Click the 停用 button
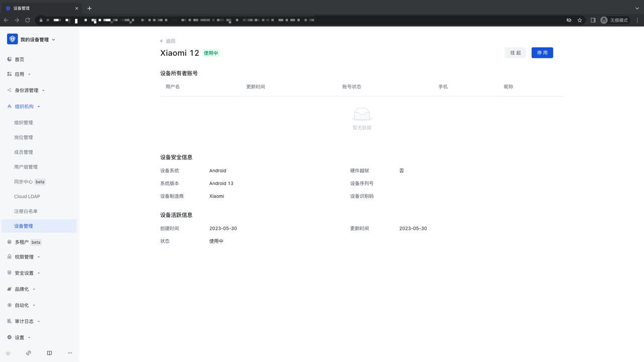 pyautogui.click(x=542, y=53)
